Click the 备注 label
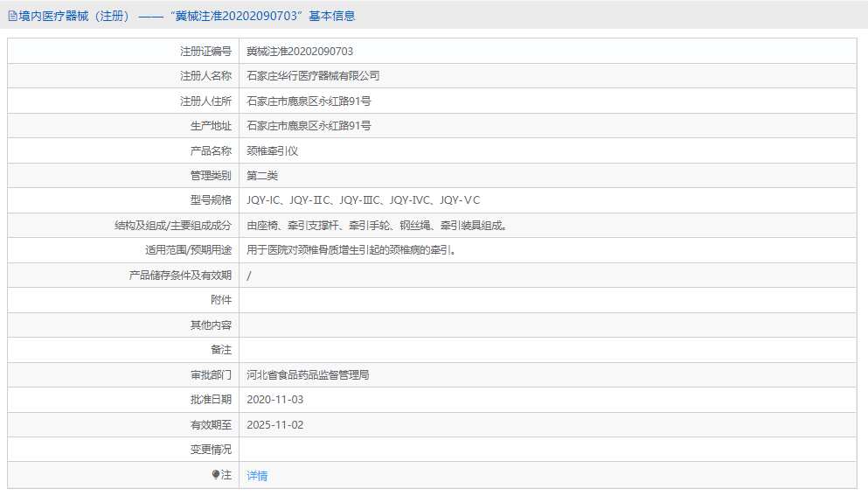The image size is (868, 496). [x=221, y=350]
